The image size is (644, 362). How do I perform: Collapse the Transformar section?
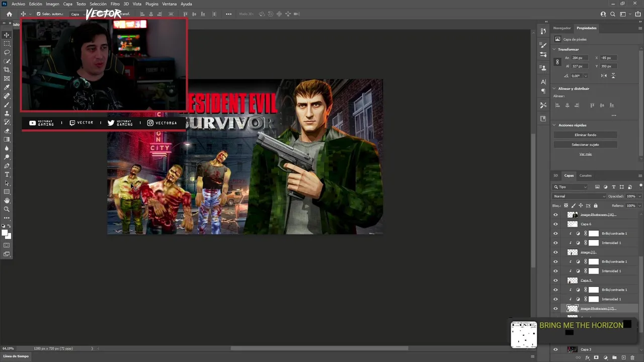click(554, 49)
